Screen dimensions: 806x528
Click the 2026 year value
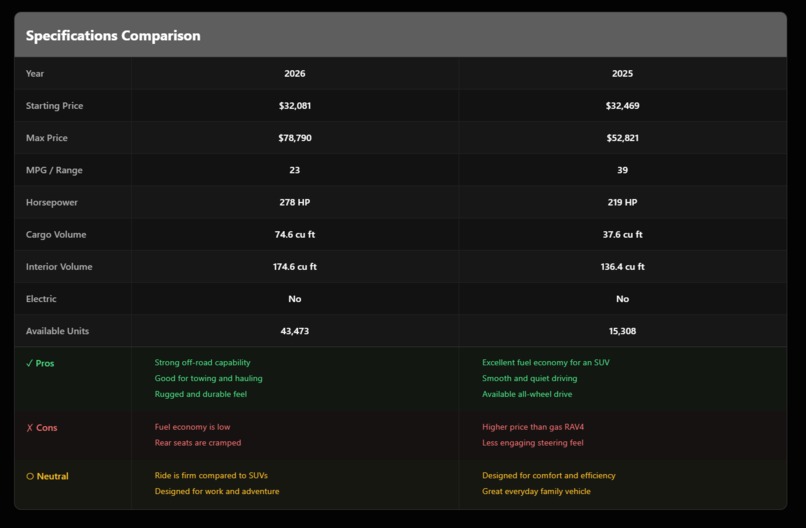[295, 74]
